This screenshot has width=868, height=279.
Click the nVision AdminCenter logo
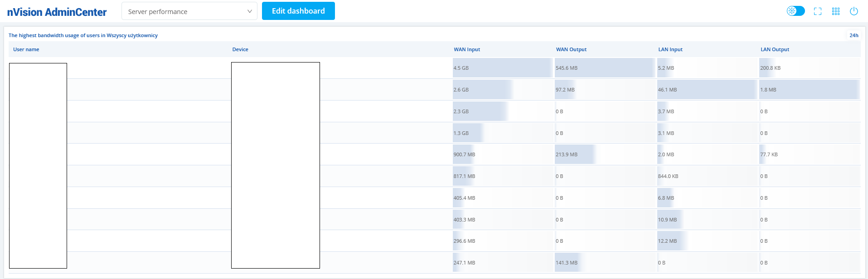click(57, 12)
